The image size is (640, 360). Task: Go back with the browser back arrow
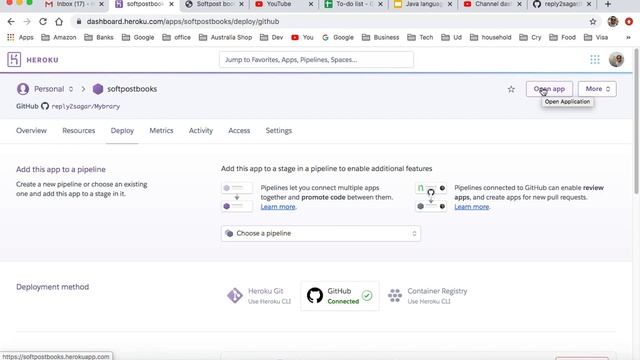point(11,22)
